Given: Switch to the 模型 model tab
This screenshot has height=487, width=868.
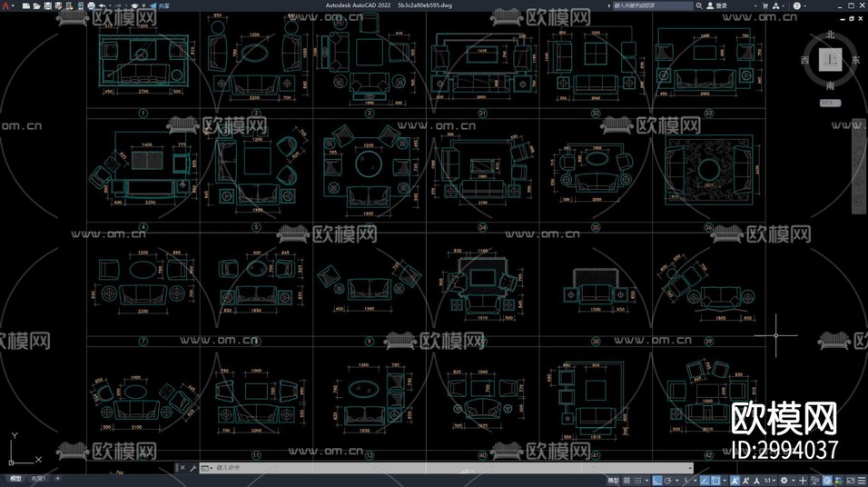Looking at the screenshot, I should pyautogui.click(x=15, y=478).
